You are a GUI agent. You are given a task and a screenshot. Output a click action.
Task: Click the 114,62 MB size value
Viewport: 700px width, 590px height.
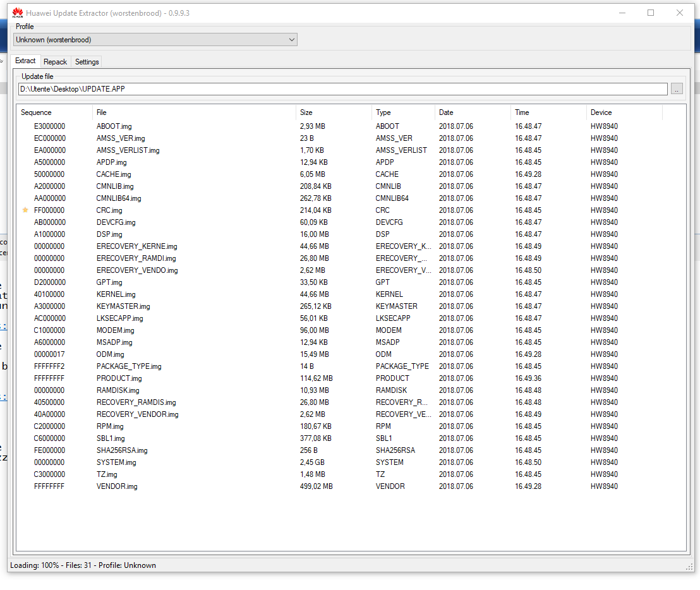317,379
